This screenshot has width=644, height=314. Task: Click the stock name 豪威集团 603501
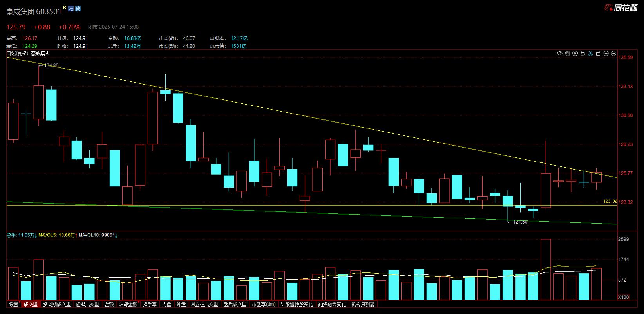coord(34,11)
